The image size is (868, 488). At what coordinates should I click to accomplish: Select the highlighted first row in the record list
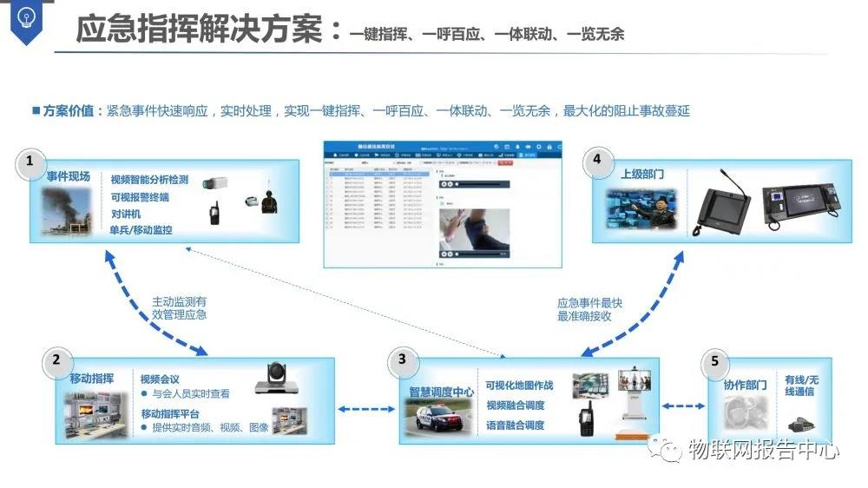(x=378, y=173)
